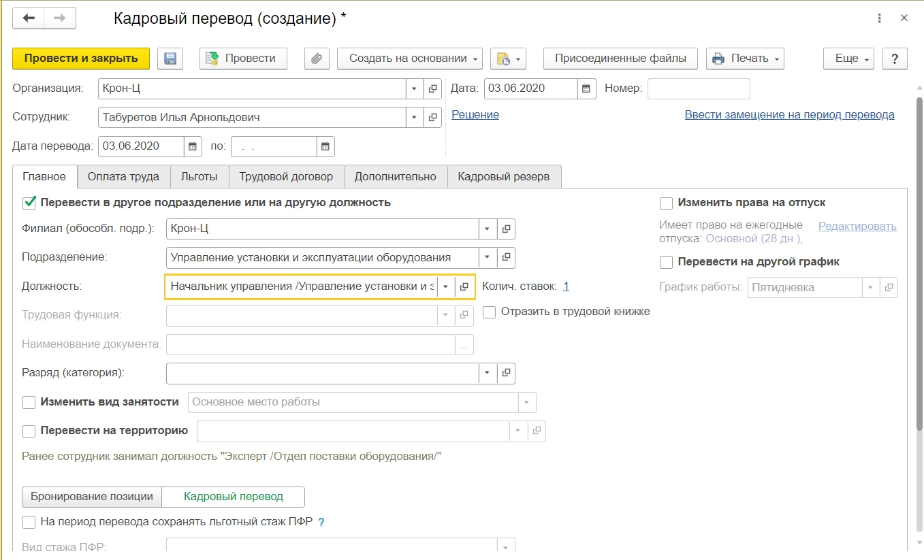
Task: Open Организация record via open-form icon
Action: click(432, 88)
